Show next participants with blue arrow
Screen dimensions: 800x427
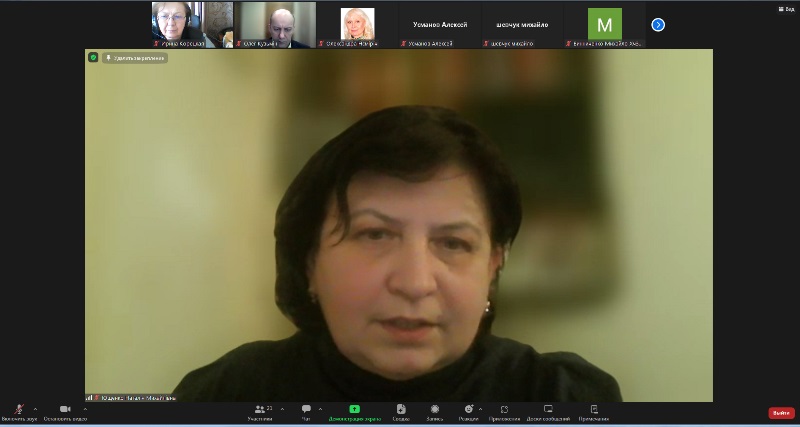(658, 24)
